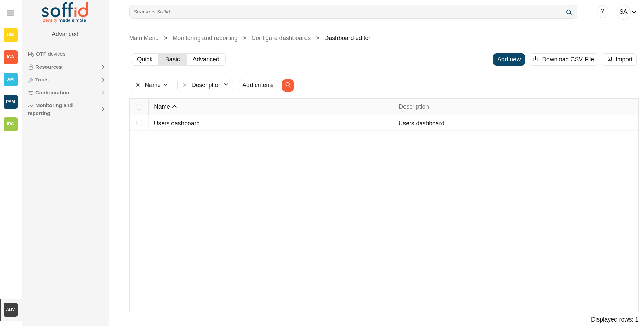The height and width of the screenshot is (326, 644).
Task: Select the IGA module icon
Action: (x=11, y=57)
